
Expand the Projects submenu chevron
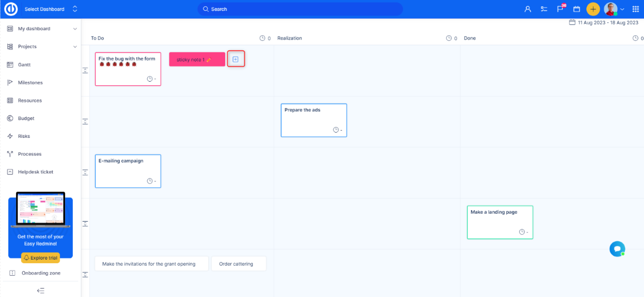[x=75, y=47]
